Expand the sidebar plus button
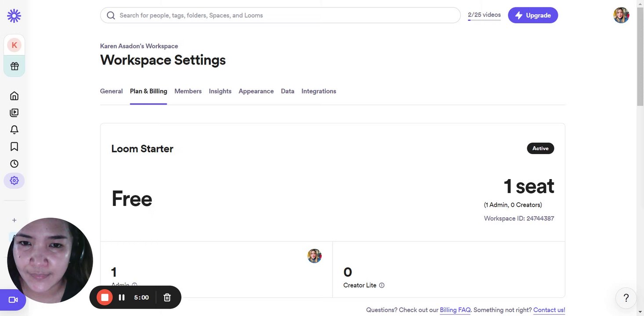The width and height of the screenshot is (644, 316). [14, 220]
